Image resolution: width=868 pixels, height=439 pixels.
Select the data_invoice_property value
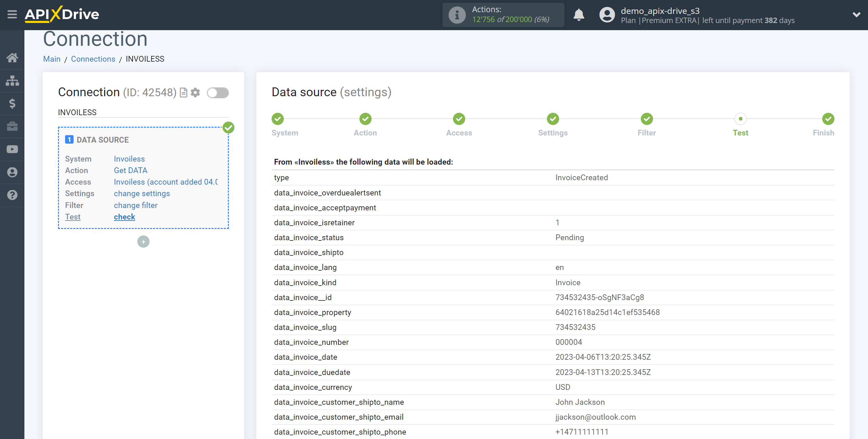[608, 312]
